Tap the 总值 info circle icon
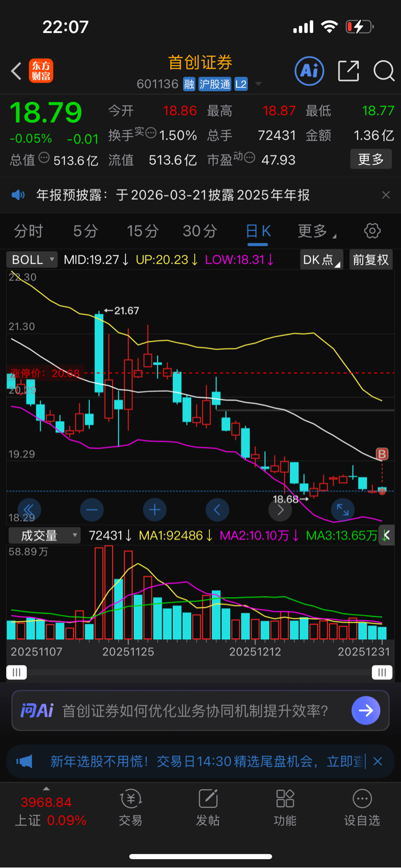The image size is (401, 868). (x=44, y=157)
